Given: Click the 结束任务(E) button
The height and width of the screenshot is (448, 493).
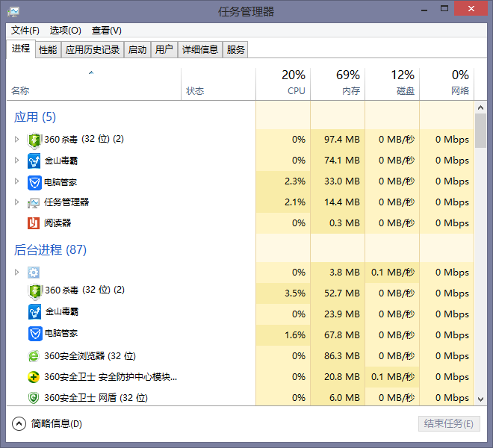Looking at the screenshot, I should [x=449, y=424].
